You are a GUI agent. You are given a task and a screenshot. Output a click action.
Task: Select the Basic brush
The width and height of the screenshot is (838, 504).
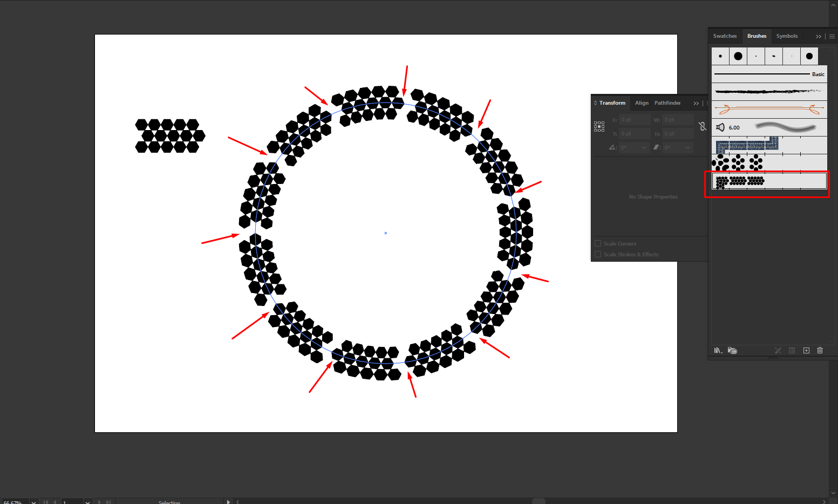(769, 74)
